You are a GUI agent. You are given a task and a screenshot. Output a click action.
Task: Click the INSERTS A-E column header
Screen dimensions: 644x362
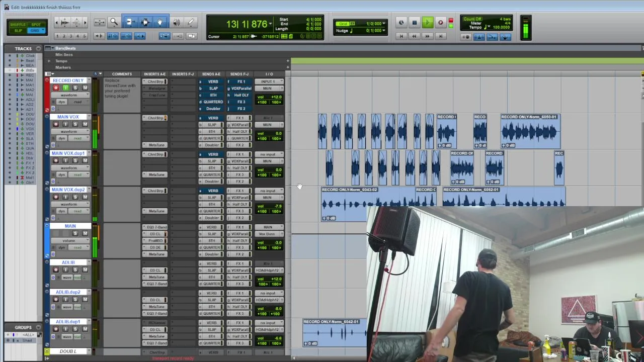pyautogui.click(x=154, y=74)
